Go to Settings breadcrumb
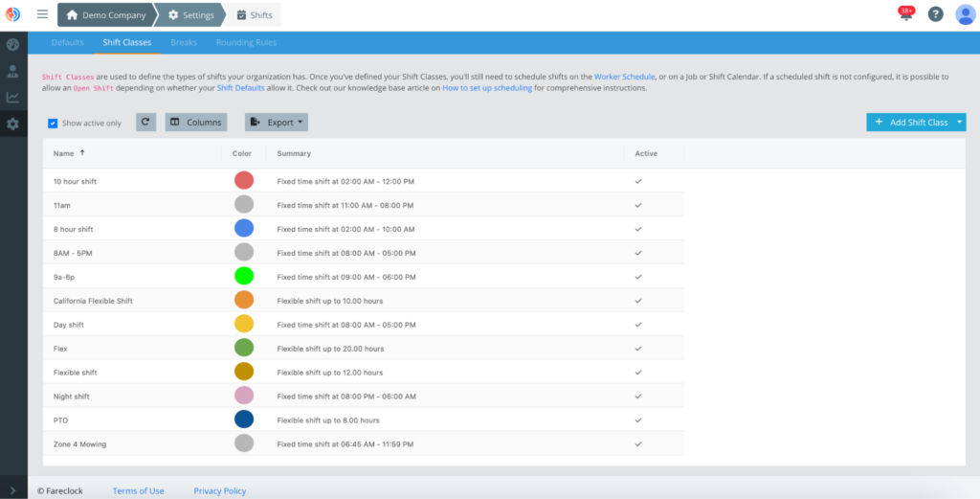 coord(191,15)
